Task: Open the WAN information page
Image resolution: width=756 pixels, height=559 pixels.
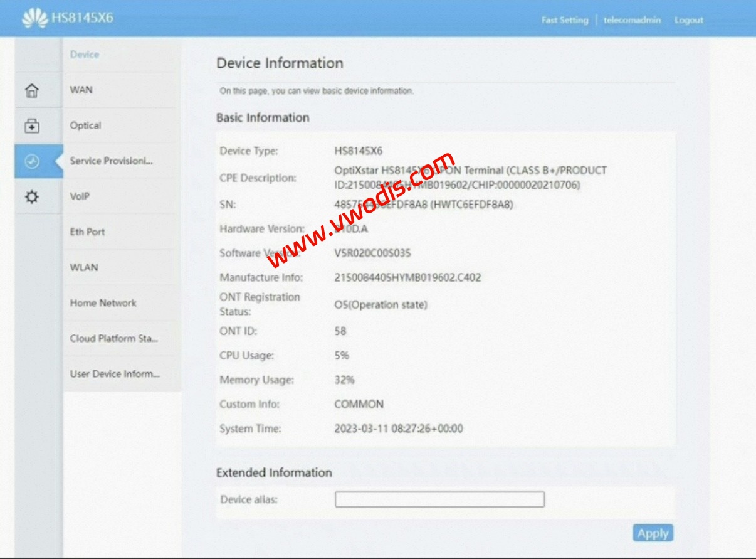Action: 81,90
